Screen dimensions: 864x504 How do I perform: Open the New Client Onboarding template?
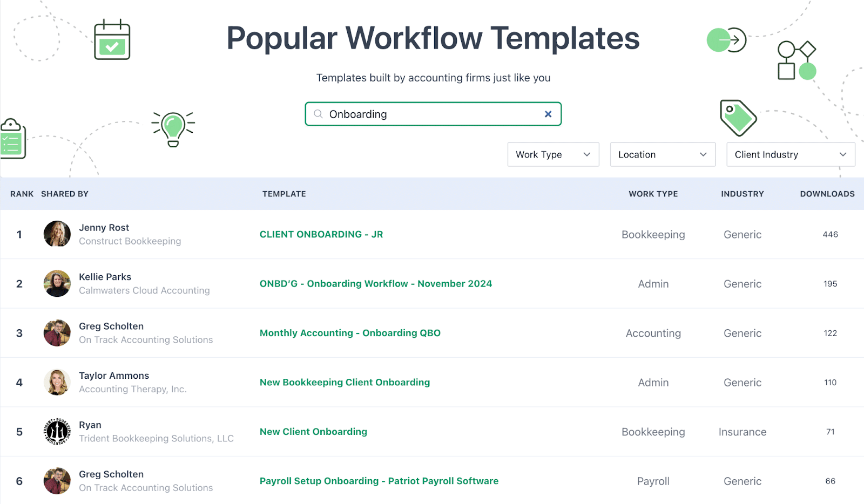pos(313,432)
